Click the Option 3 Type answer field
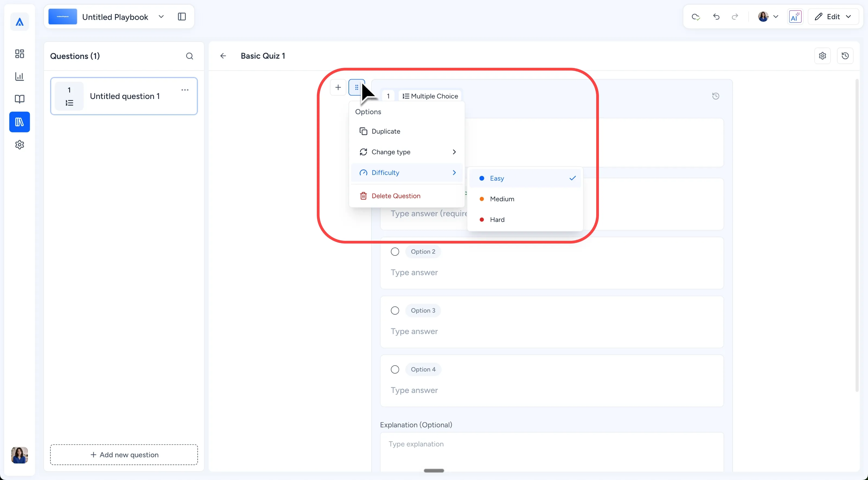The height and width of the screenshot is (480, 868). (x=552, y=331)
